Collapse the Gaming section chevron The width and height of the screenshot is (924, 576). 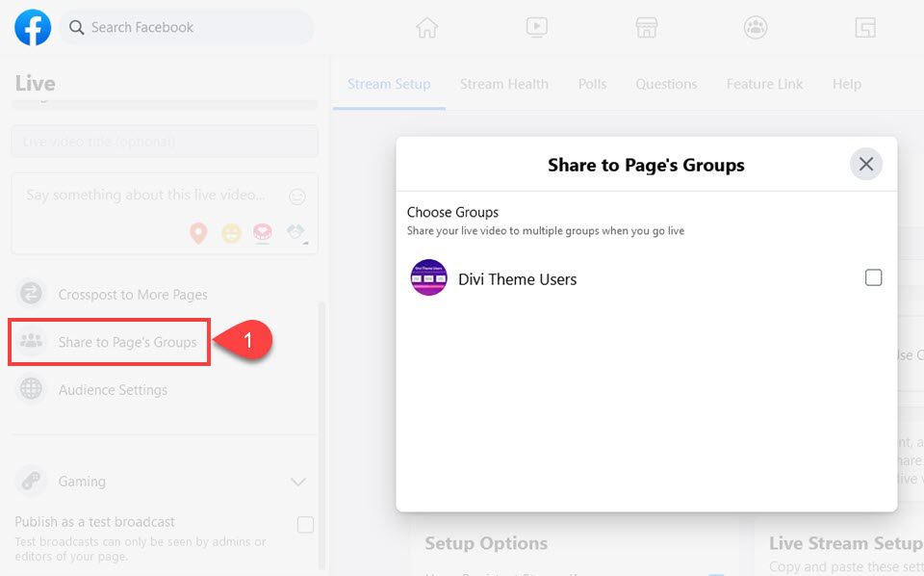[298, 482]
